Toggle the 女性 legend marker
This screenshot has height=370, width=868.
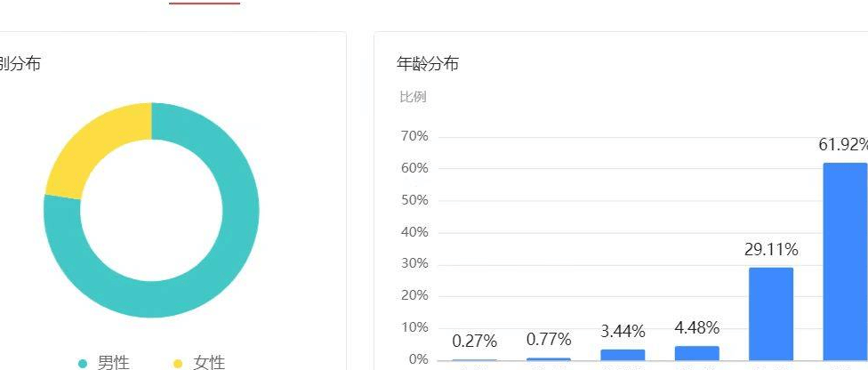point(199,363)
